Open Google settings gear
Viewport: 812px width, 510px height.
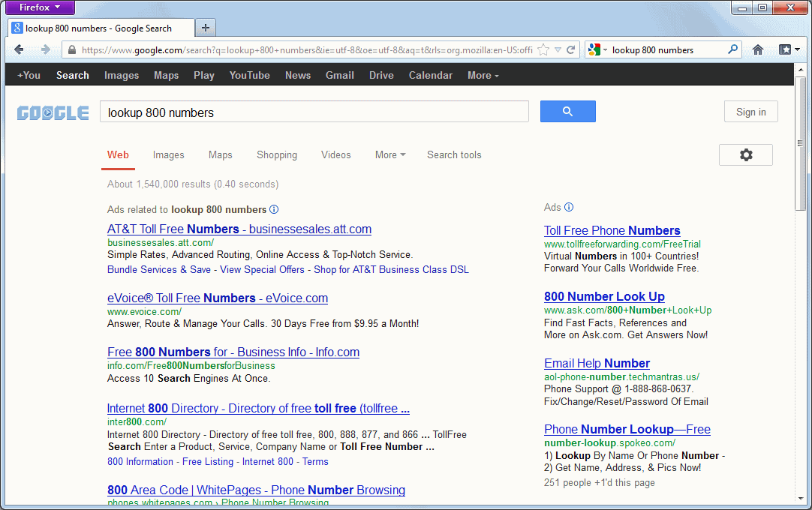(x=746, y=154)
